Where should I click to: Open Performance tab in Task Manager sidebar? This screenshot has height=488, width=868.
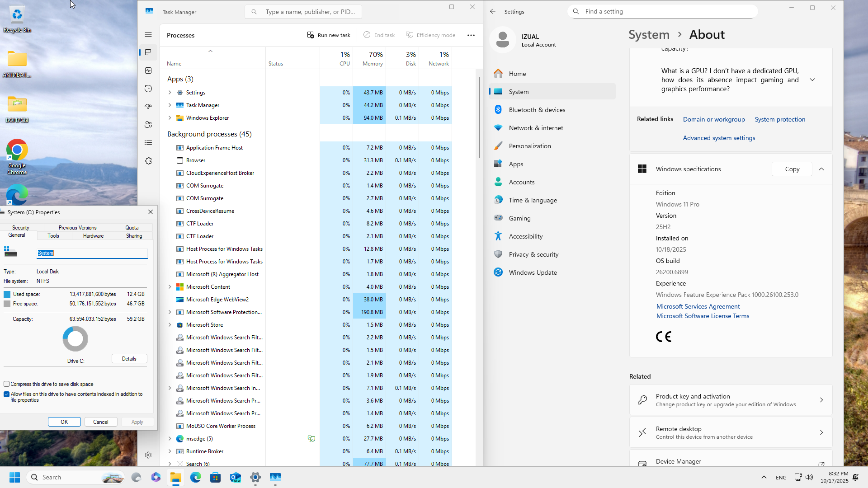pos(148,70)
